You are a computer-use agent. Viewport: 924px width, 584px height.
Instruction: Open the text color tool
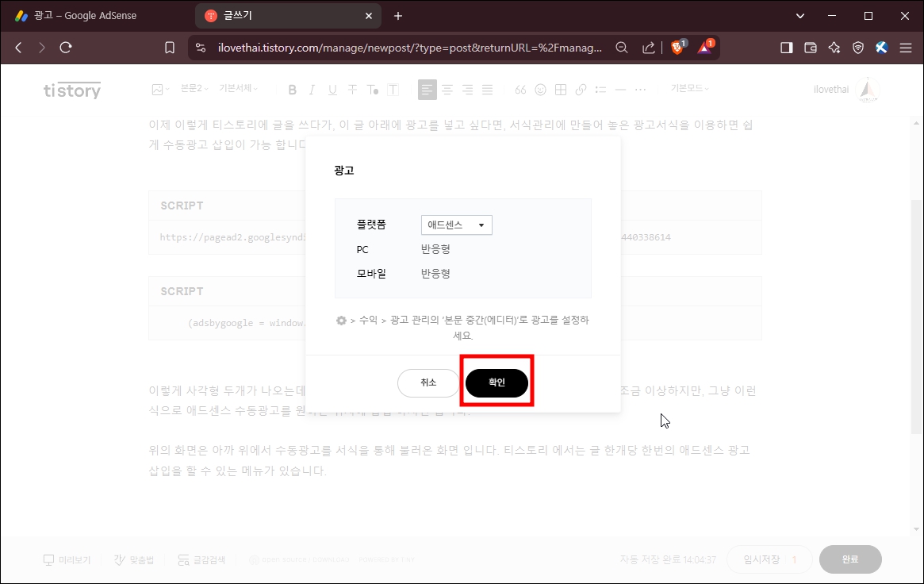[372, 89]
